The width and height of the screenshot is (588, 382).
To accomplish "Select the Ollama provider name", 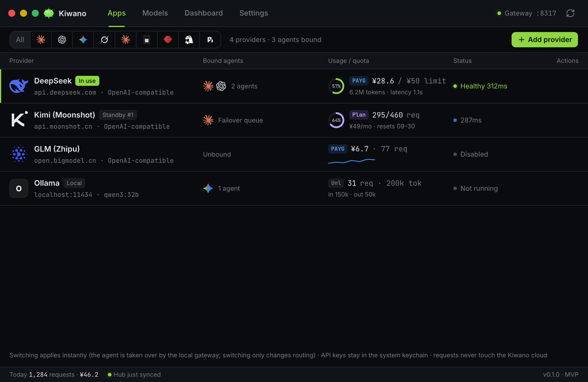I will point(47,183).
